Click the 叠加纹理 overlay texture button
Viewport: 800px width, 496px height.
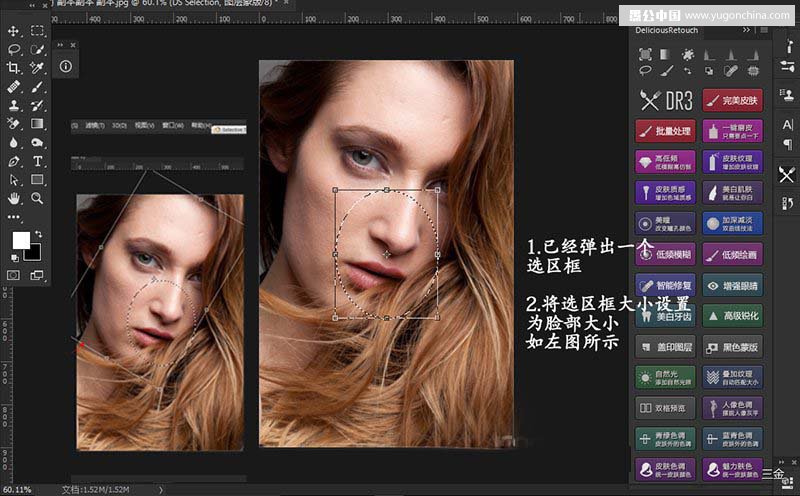(x=733, y=378)
